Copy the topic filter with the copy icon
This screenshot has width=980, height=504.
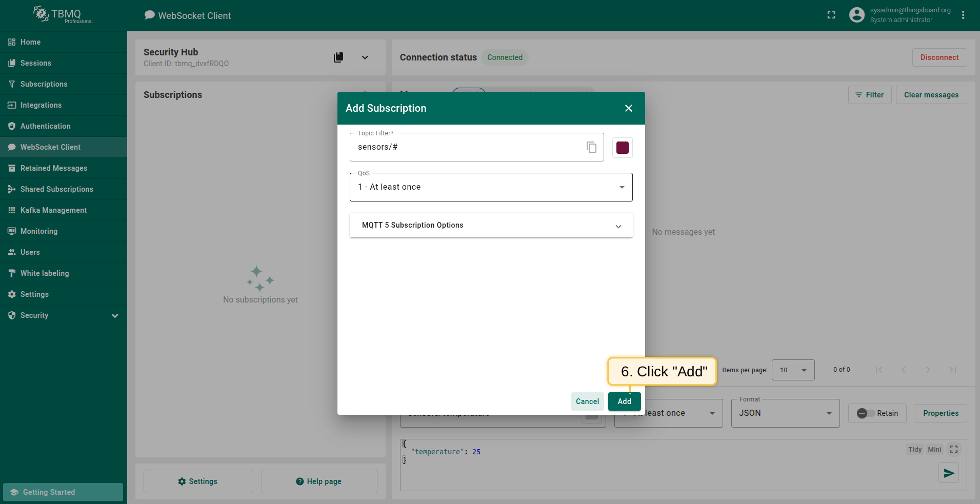(591, 147)
